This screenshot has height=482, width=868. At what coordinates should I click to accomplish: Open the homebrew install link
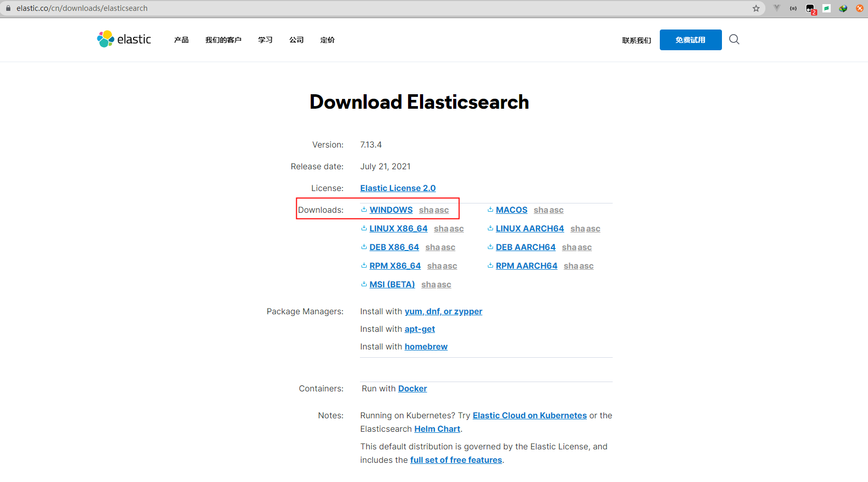426,346
